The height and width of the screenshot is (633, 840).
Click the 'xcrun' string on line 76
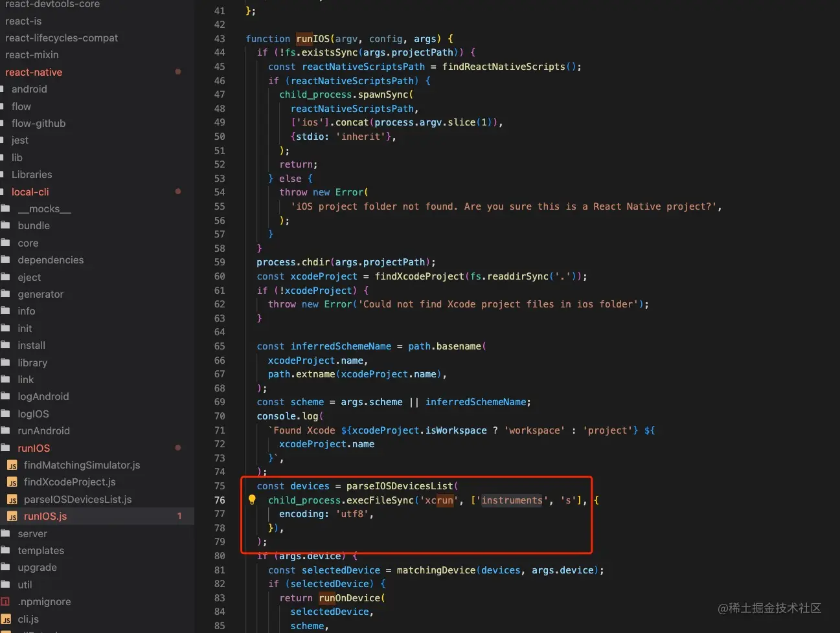[439, 500]
